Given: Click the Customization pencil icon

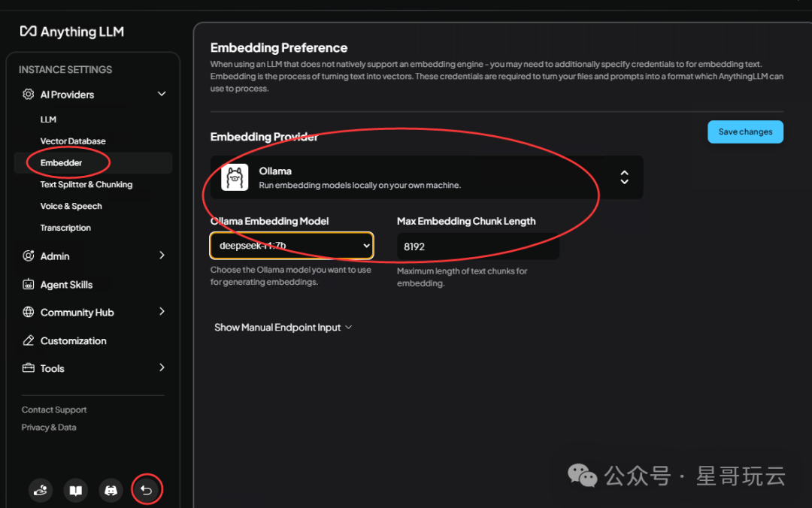Looking at the screenshot, I should coord(28,340).
